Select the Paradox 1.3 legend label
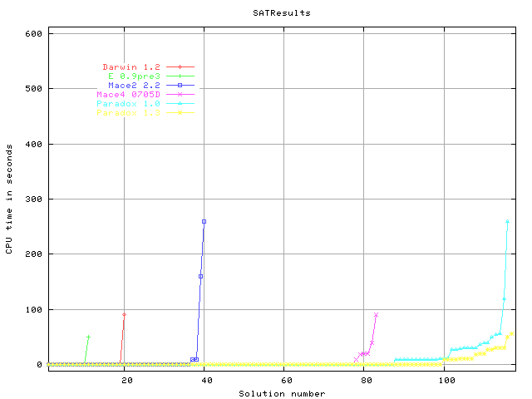Image resolution: width=532 pixels, height=399 pixels. click(x=128, y=113)
